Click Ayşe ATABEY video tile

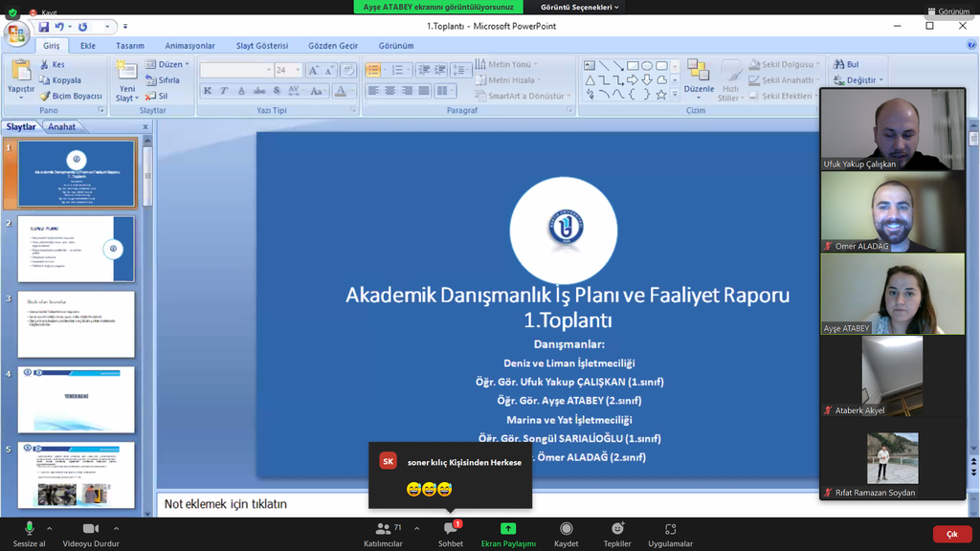(893, 295)
